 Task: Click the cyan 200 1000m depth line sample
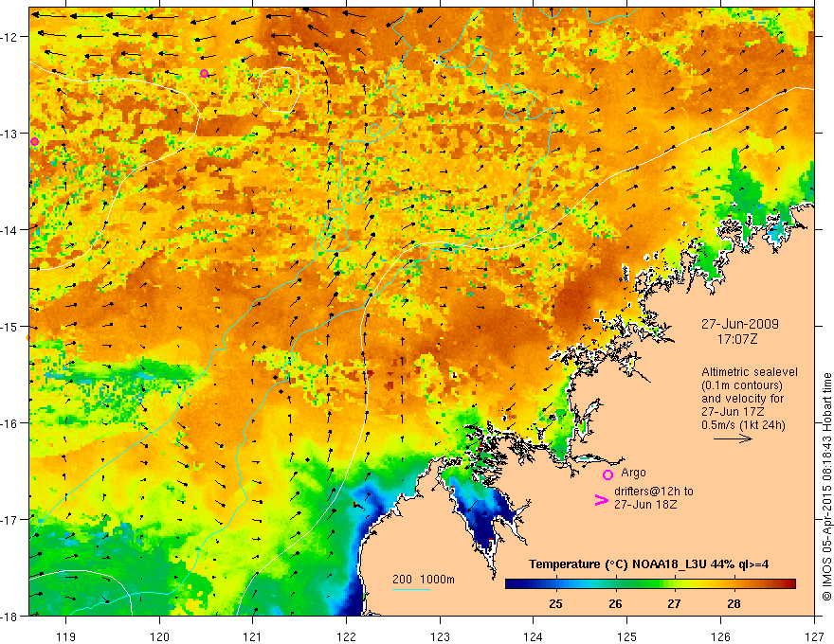[411, 589]
